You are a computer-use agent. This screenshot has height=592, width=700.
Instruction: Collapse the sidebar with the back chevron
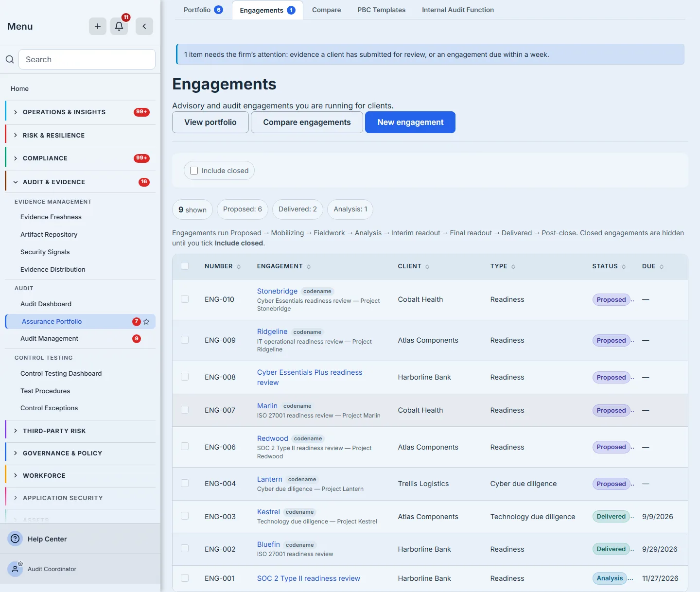(144, 26)
